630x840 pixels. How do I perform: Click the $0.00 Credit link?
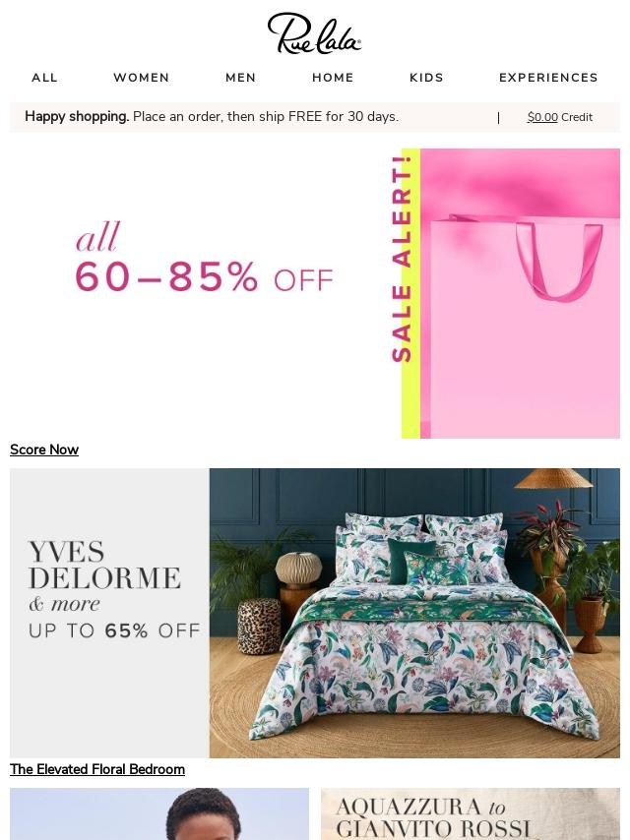click(560, 117)
